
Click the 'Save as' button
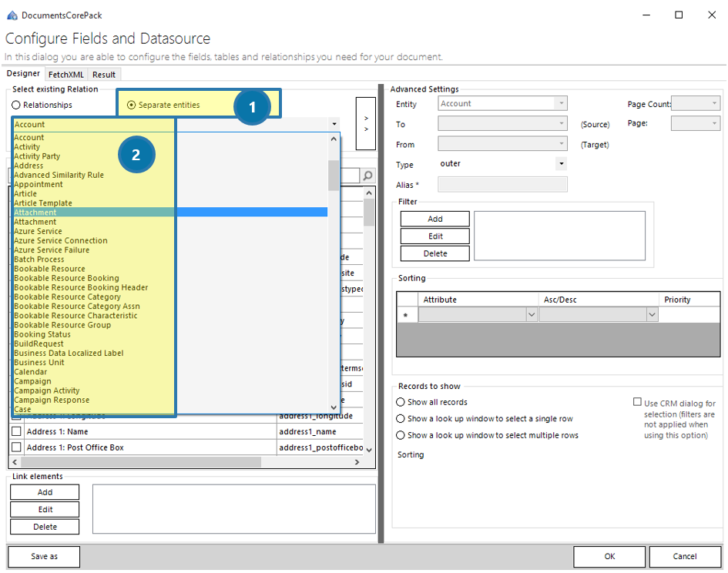point(43,557)
